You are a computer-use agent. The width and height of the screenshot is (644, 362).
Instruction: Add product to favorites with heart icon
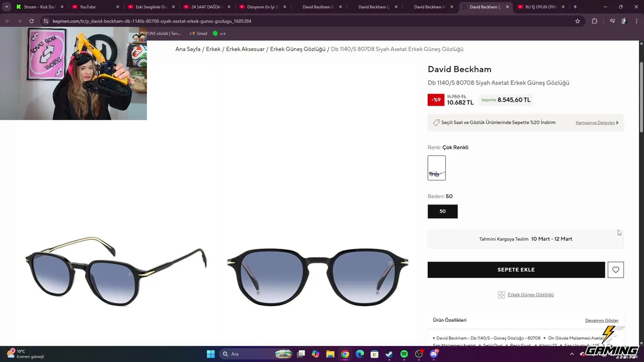tap(616, 269)
